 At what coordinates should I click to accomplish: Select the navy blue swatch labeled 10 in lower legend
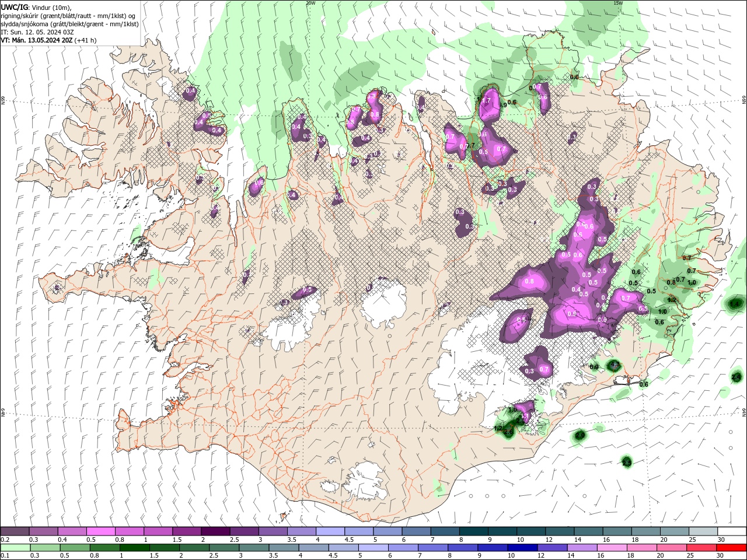tap(522, 547)
